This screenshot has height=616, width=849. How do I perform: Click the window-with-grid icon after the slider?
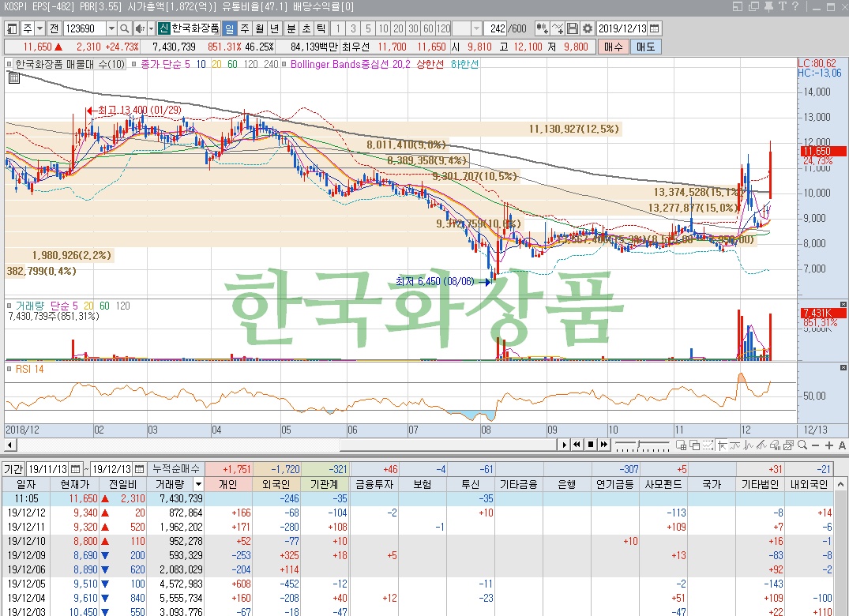[x=682, y=445]
